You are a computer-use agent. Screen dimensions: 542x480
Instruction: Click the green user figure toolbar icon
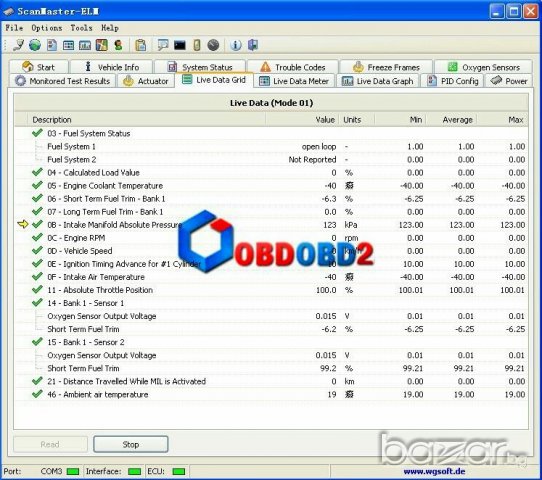coord(118,45)
